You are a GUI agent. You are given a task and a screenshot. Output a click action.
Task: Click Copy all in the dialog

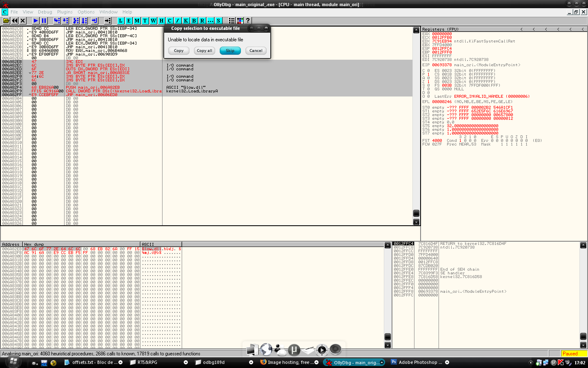(x=204, y=51)
